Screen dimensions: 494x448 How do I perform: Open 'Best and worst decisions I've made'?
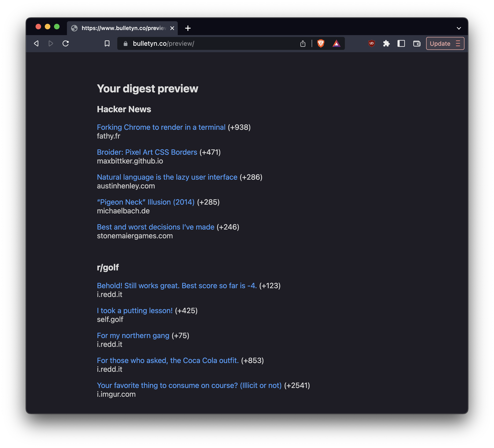click(156, 227)
